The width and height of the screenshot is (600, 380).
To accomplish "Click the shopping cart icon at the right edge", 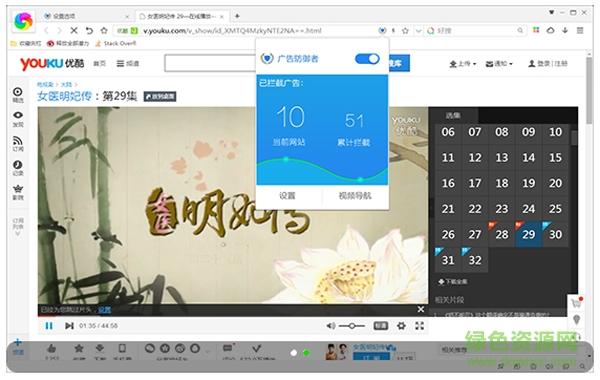I will 576,303.
